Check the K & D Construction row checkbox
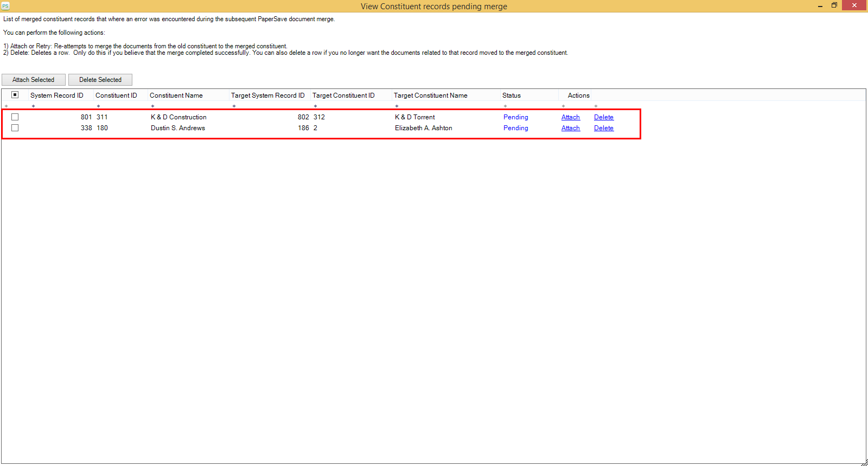Viewport: 868px width, 466px height. click(15, 117)
